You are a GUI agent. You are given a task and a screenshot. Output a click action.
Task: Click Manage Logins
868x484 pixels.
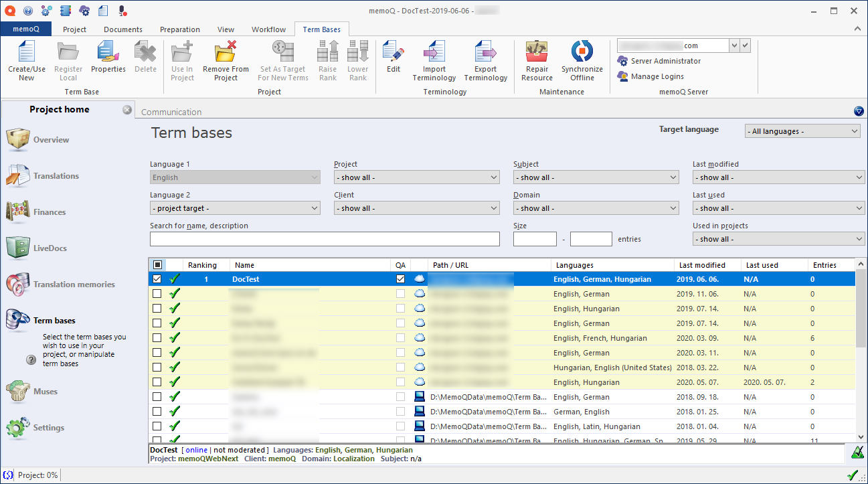pyautogui.click(x=657, y=76)
